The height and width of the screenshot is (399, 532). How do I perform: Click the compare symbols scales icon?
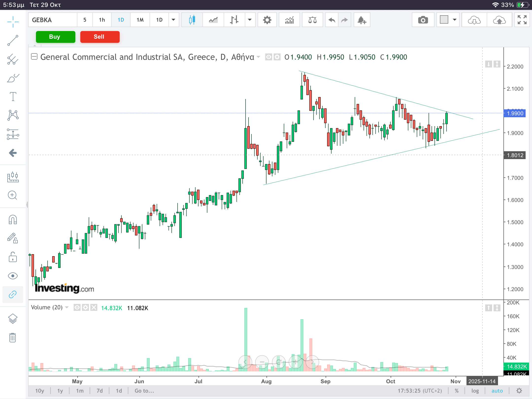coord(312,20)
